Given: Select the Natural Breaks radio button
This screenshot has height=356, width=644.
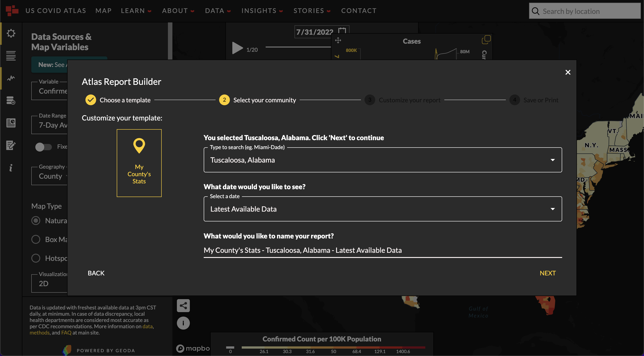Looking at the screenshot, I should click(36, 221).
